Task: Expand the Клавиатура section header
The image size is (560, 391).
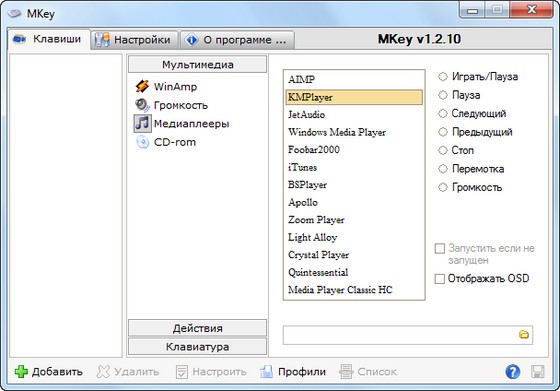Action: pyautogui.click(x=198, y=347)
